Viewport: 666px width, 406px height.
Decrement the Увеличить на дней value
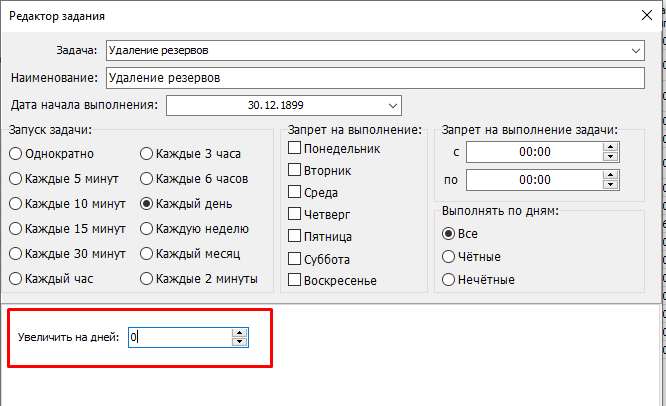239,370
